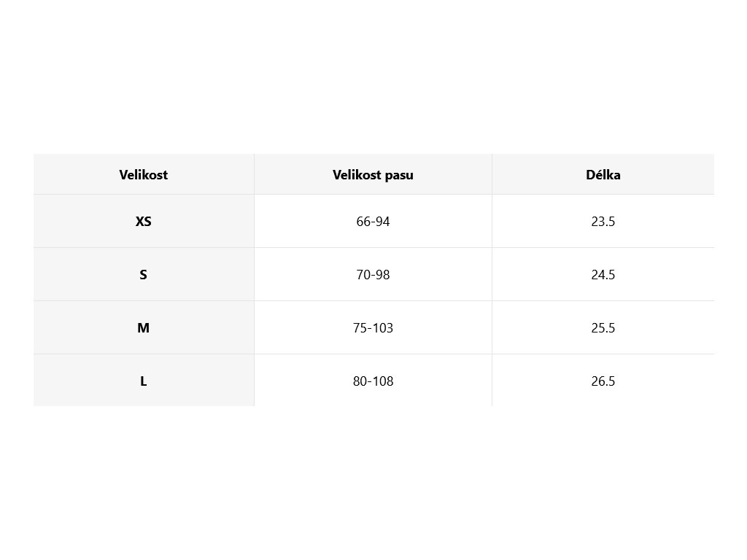Screen dimensions: 747x560
Task: Click the 75-103 waist size cell
Action: [x=373, y=328]
